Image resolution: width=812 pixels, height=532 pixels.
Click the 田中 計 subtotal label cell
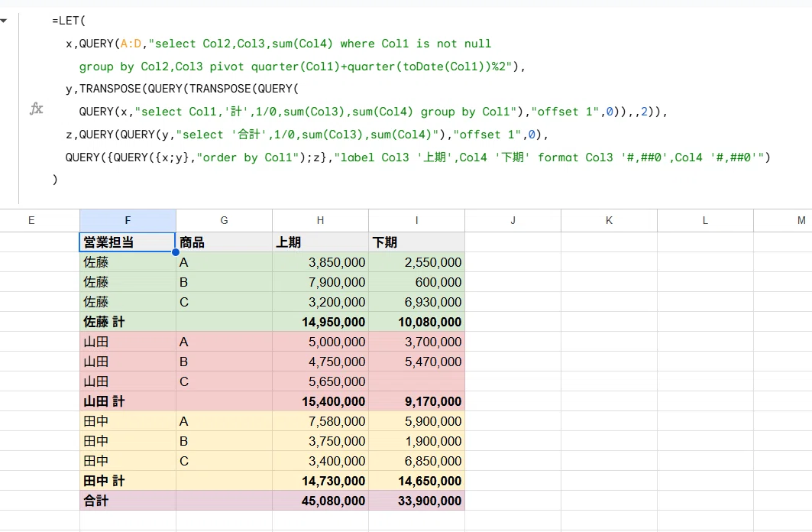[128, 481]
